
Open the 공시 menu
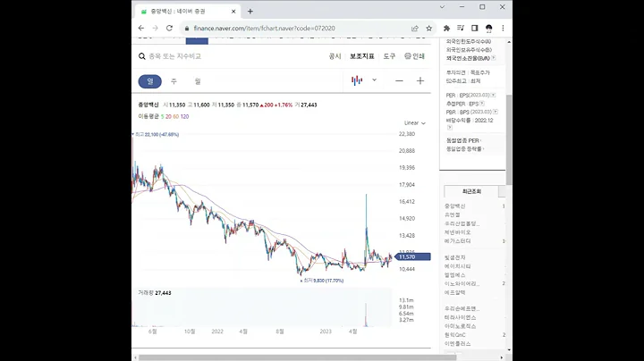click(335, 56)
